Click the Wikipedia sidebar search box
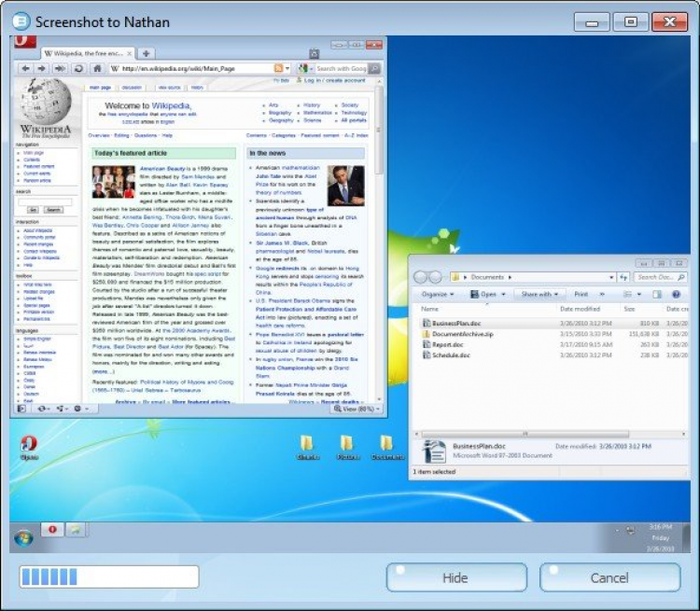 pos(45,202)
